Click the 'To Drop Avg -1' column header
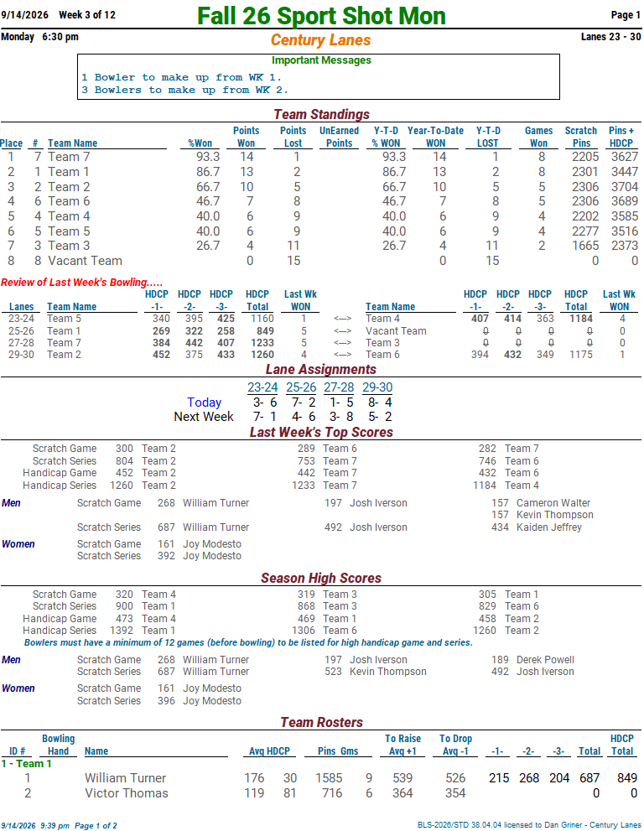 click(455, 745)
